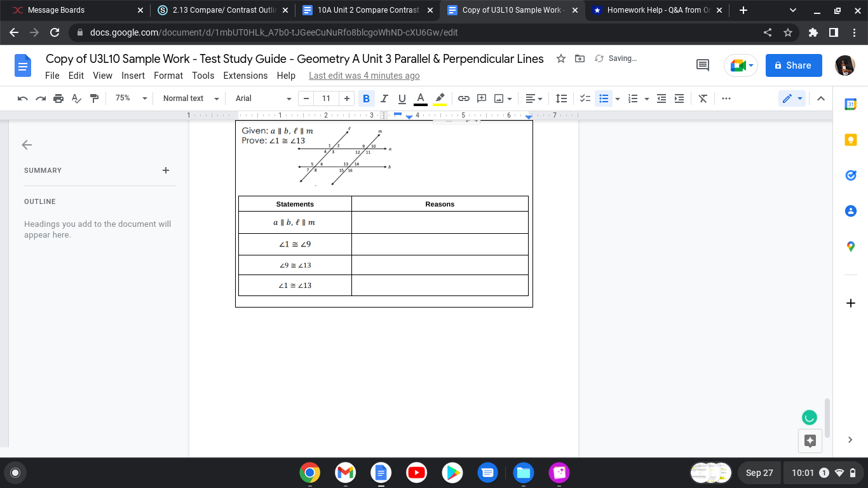Toggle italic formatting
This screenshot has height=488, width=868.
pos(384,98)
